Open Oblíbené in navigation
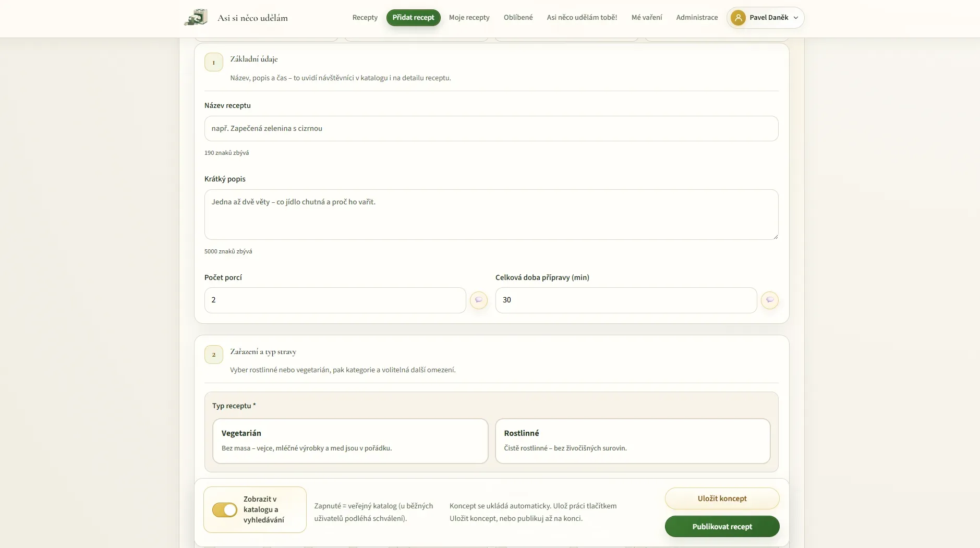This screenshot has height=548, width=980. click(x=518, y=18)
